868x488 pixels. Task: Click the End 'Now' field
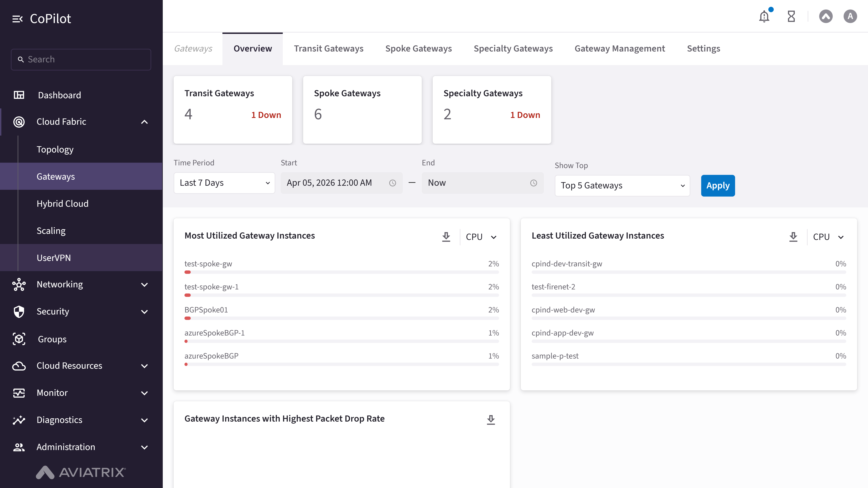pos(482,183)
